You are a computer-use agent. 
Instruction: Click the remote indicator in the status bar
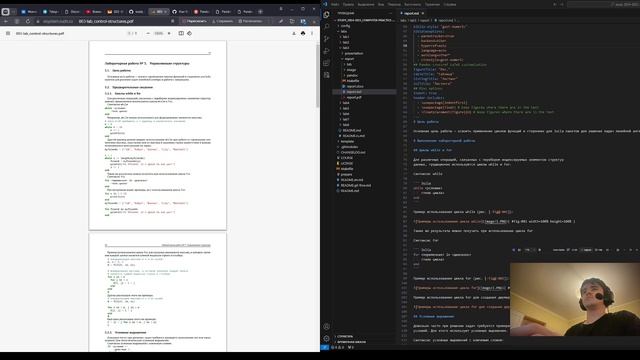pos(324,347)
